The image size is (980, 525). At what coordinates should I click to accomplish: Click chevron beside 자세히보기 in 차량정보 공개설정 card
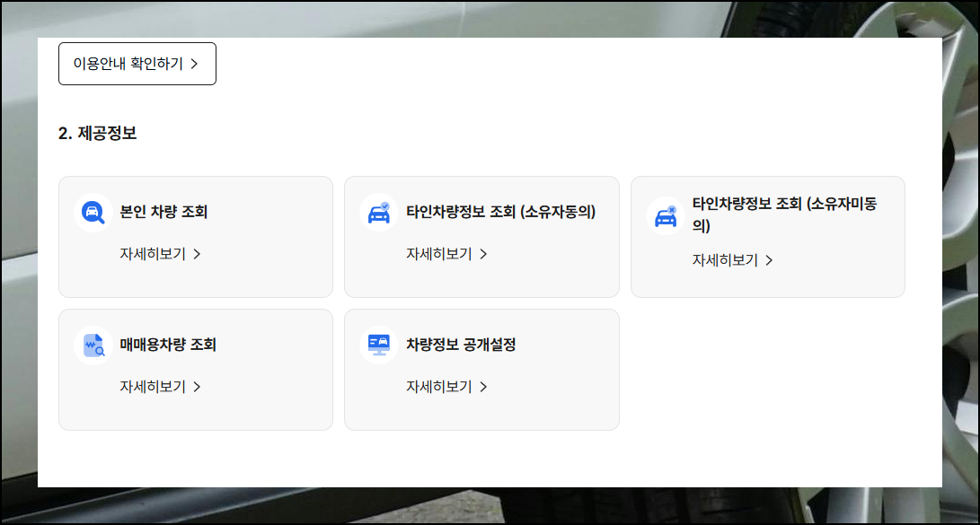[483, 387]
